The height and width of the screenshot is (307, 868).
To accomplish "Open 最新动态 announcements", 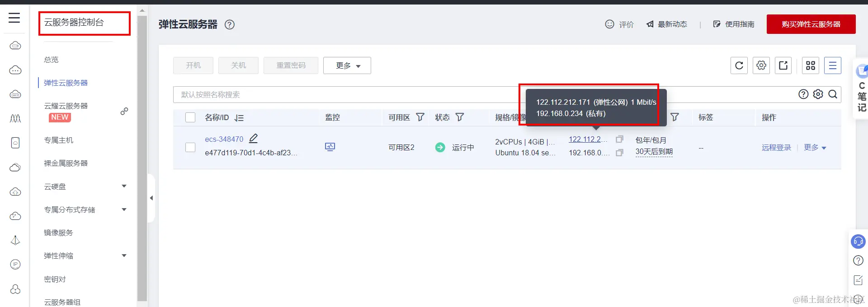I will coord(666,24).
